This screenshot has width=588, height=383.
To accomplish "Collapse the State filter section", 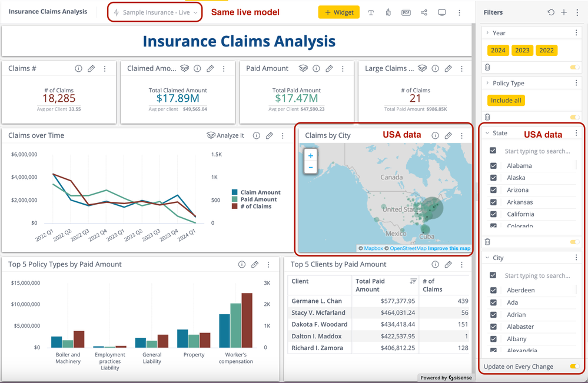I will [x=487, y=134].
